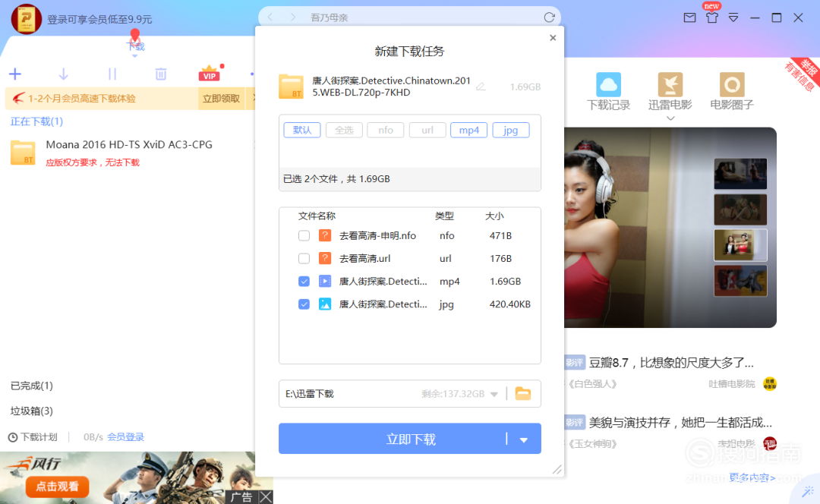This screenshot has width=820, height=504.
Task: Switch to the 下载 tab
Action: pyautogui.click(x=135, y=46)
